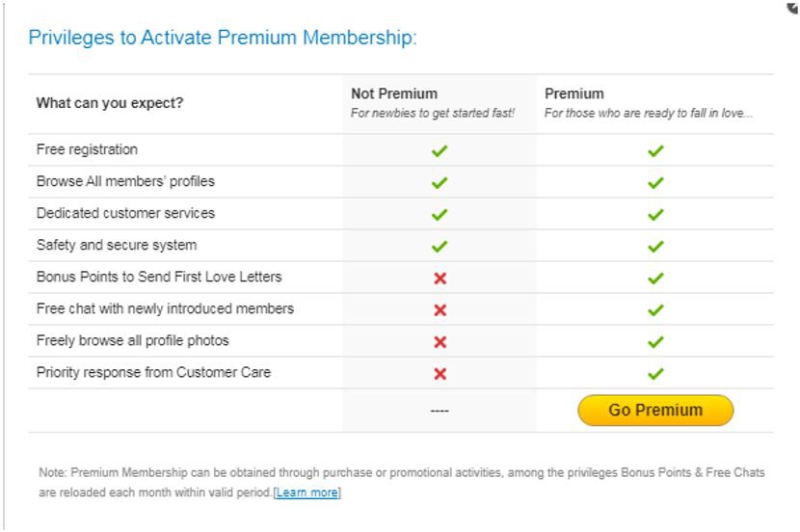Click the dark icon at top-right corner

[794, 6]
